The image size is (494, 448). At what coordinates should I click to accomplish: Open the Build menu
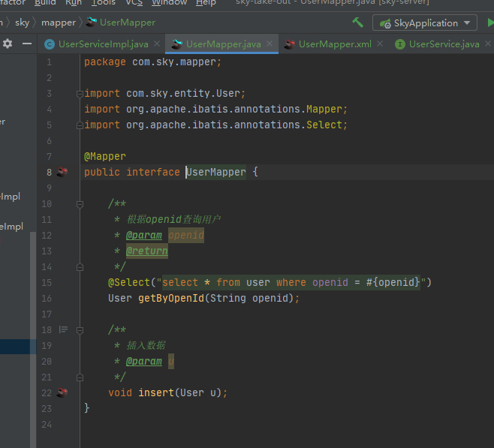point(45,2)
